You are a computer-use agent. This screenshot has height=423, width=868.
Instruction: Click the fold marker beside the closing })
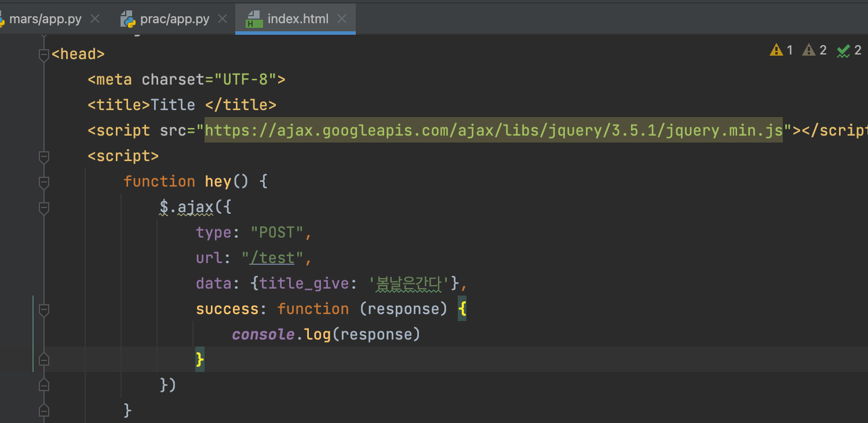pos(43,385)
